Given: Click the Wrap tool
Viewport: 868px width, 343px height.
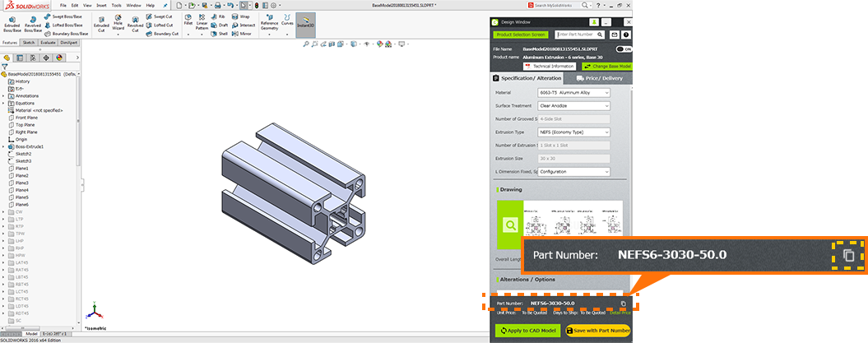Looking at the screenshot, I should click(241, 17).
